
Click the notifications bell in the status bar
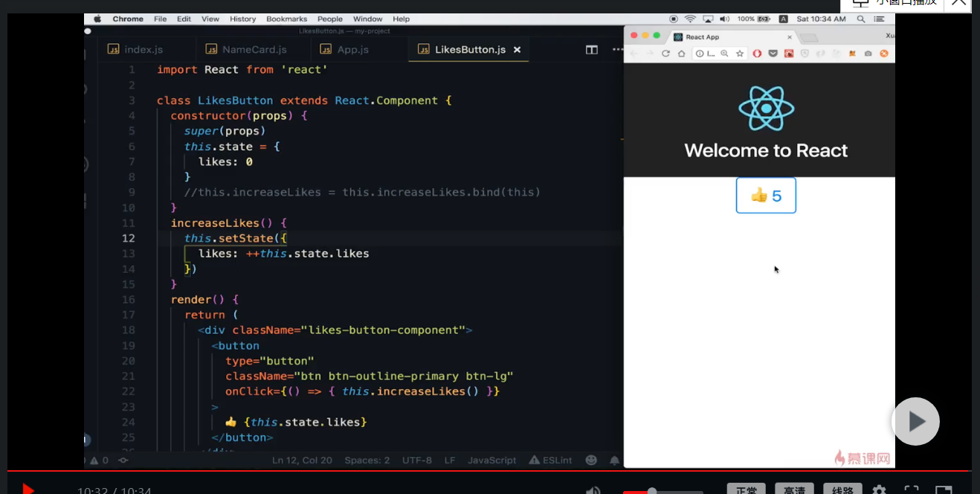pos(614,460)
